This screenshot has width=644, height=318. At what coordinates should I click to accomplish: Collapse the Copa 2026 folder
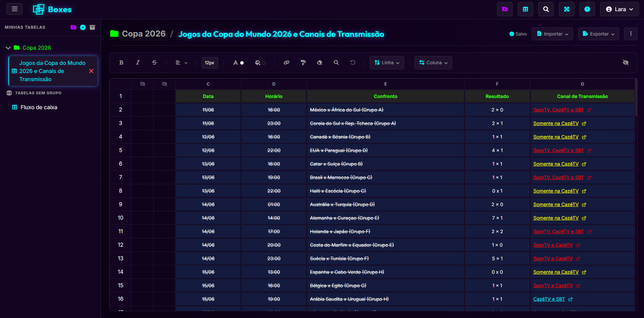click(8, 48)
